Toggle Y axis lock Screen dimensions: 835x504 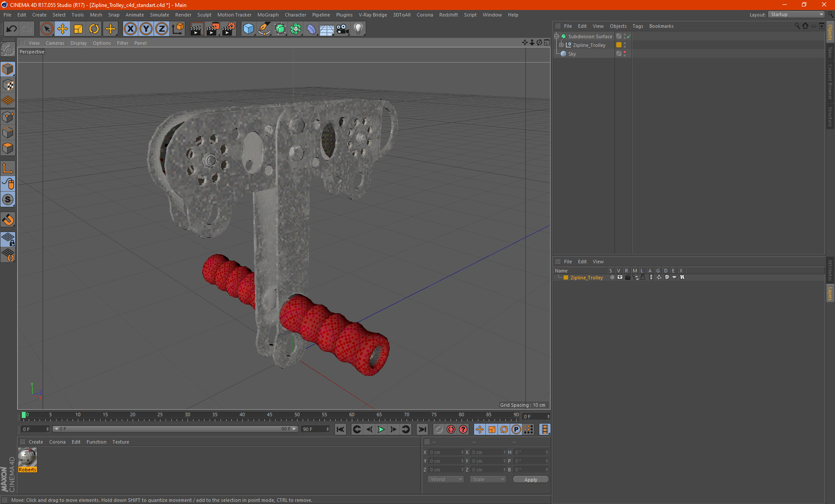pos(146,29)
